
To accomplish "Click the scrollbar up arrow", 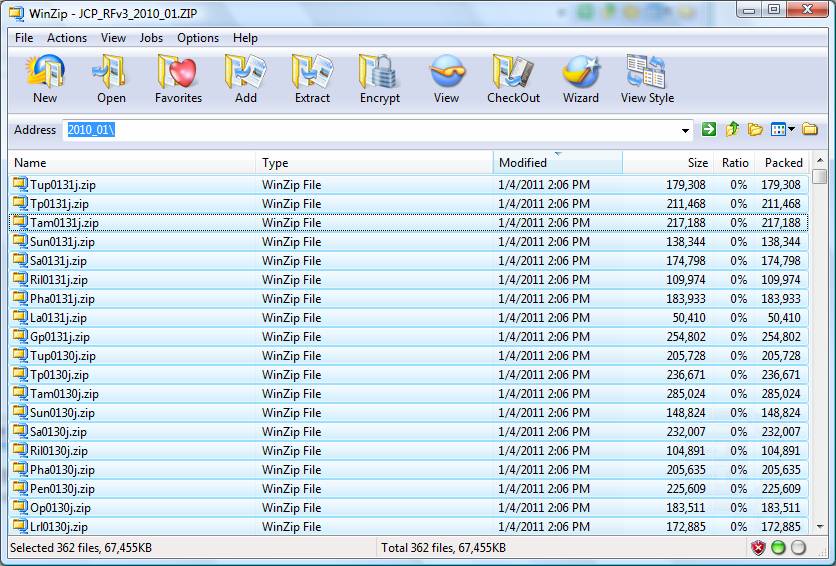I will [x=820, y=160].
